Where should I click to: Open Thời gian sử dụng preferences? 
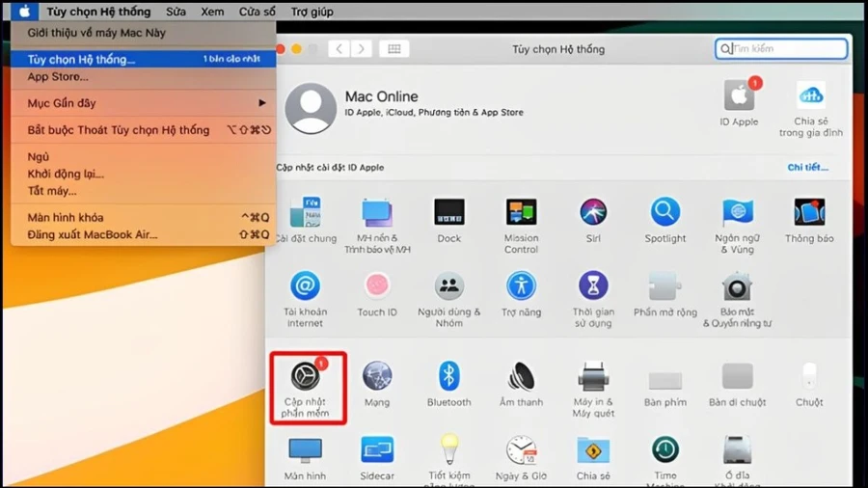click(x=593, y=299)
